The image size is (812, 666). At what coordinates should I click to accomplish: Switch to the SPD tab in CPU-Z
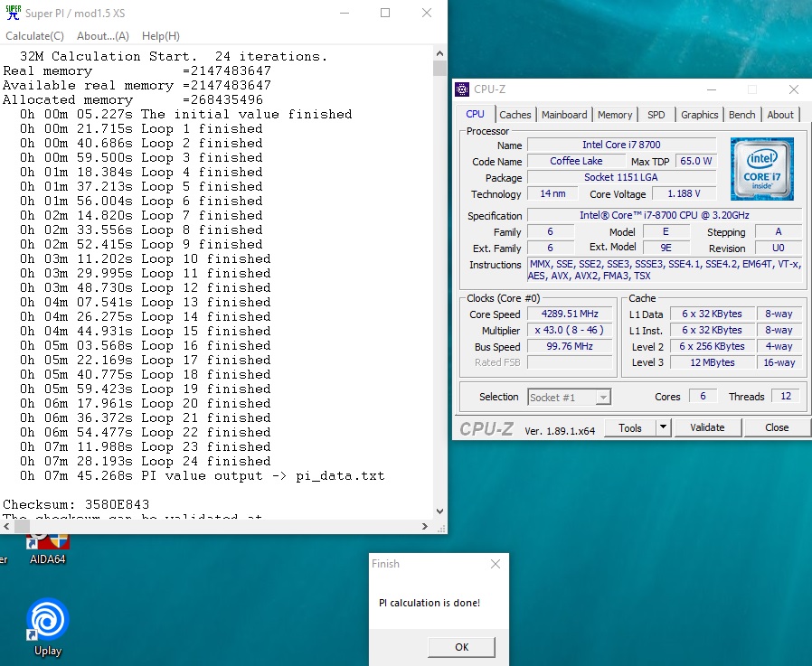point(656,115)
